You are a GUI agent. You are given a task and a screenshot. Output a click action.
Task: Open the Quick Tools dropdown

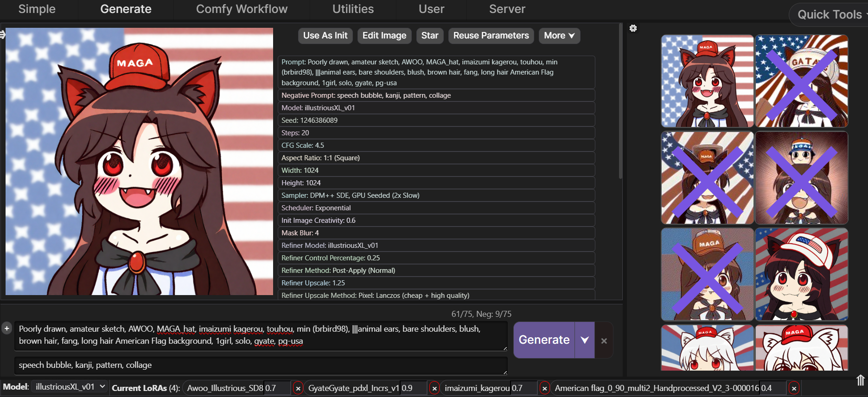pos(830,14)
